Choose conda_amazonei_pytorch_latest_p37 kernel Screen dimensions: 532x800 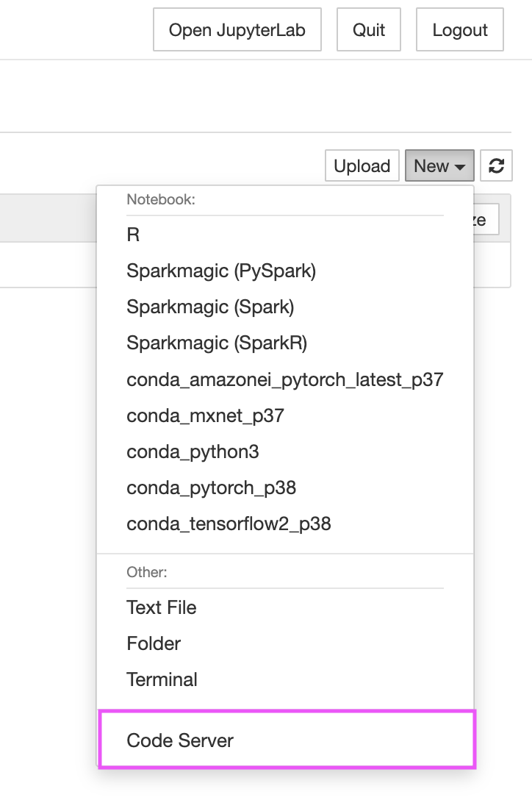285,379
